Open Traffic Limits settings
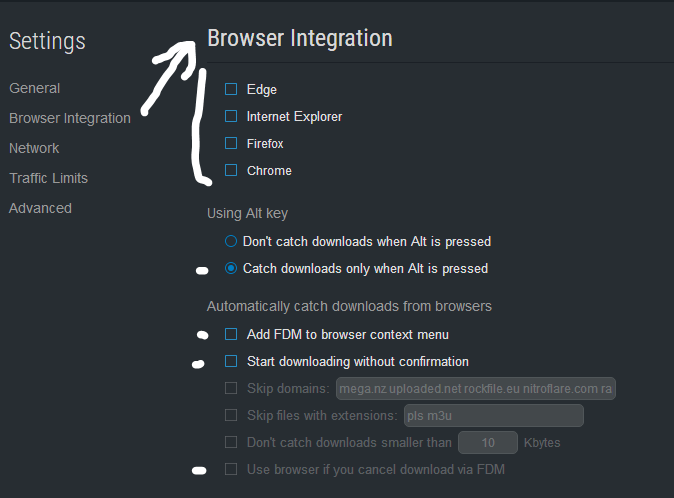674x498 pixels. pyautogui.click(x=48, y=178)
